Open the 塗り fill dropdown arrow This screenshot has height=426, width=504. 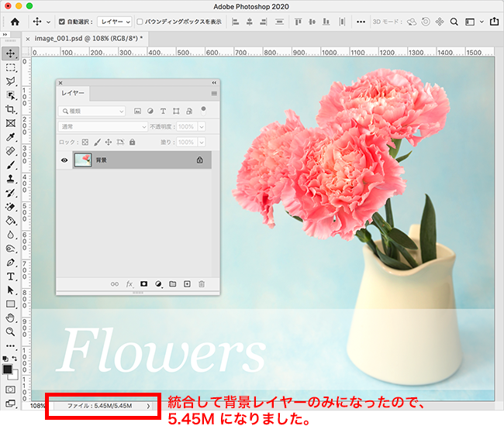pyautogui.click(x=202, y=142)
